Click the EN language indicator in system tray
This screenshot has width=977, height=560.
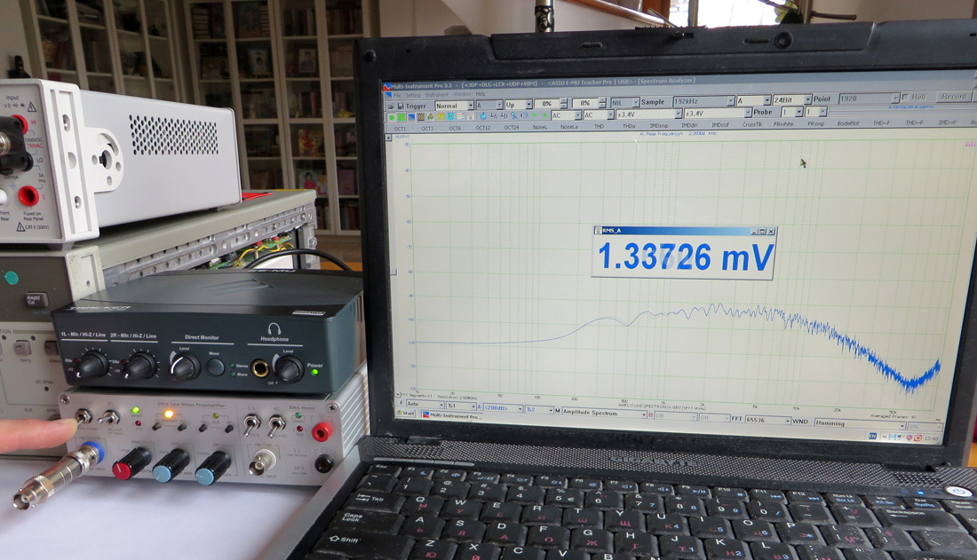[x=873, y=436]
